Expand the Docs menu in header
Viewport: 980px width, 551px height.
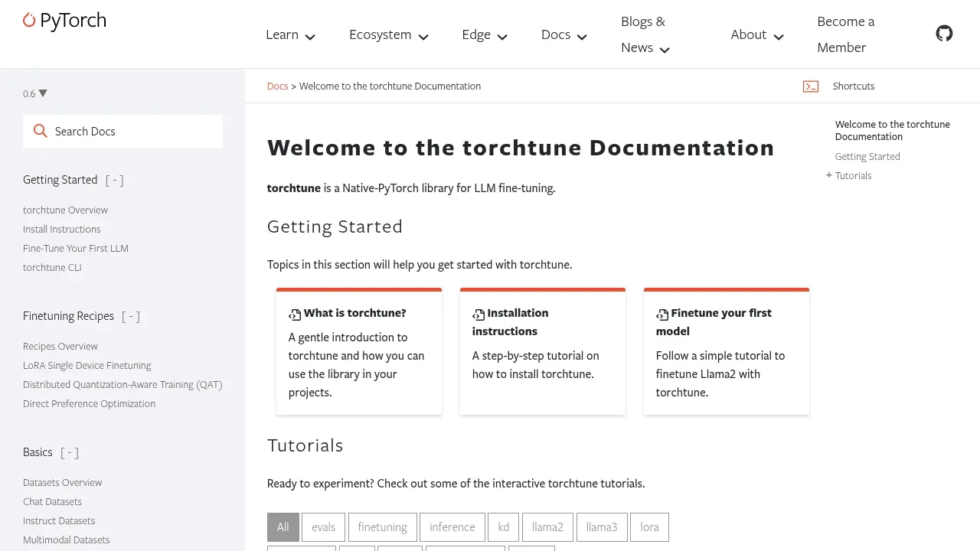pyautogui.click(x=564, y=34)
